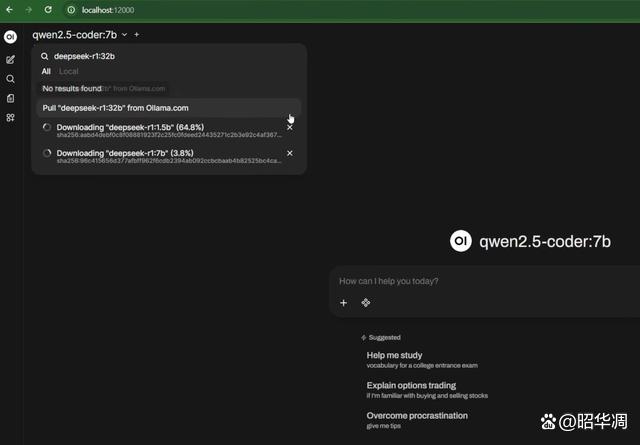This screenshot has height=445, width=640.
Task: Focus the How can I help you input
Action: click(x=480, y=281)
